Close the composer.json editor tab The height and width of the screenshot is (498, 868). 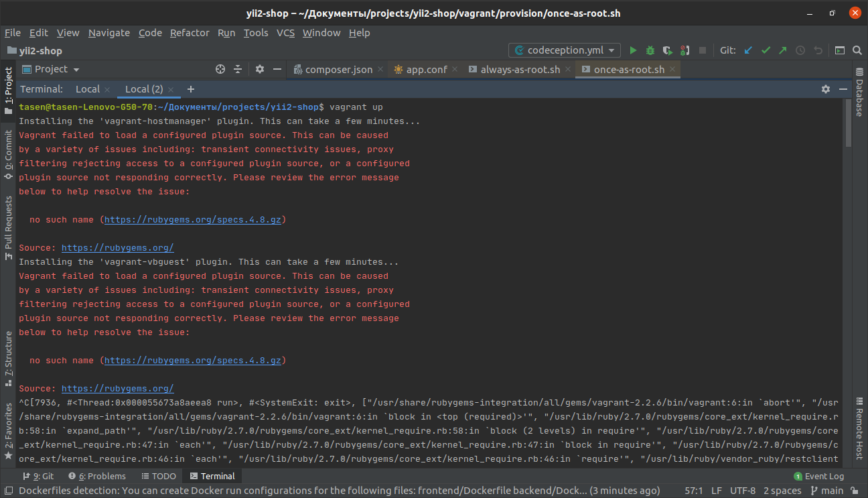point(380,69)
